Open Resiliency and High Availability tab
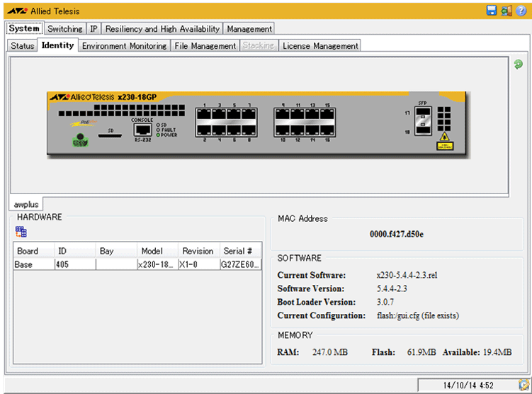The width and height of the screenshot is (532, 394). click(162, 29)
